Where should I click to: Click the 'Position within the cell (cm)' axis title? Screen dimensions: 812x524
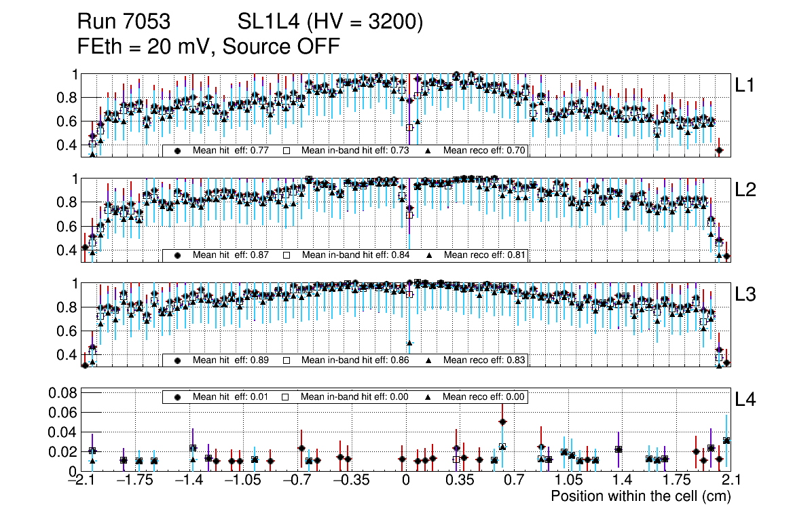click(640, 496)
